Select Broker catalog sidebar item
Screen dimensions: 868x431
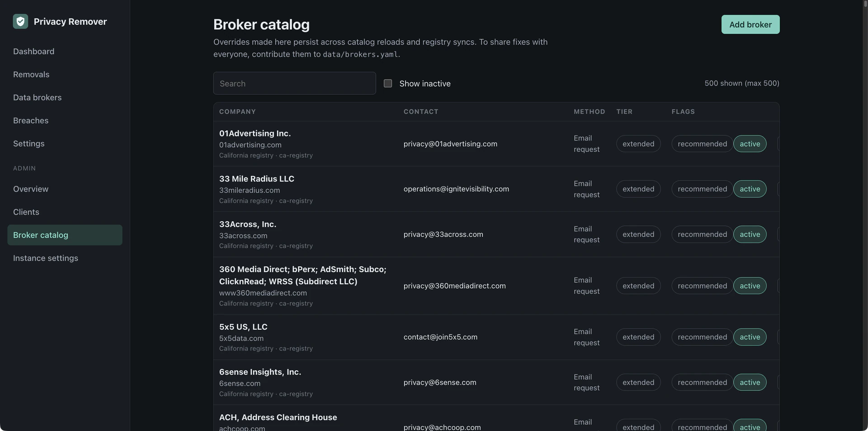pos(65,235)
